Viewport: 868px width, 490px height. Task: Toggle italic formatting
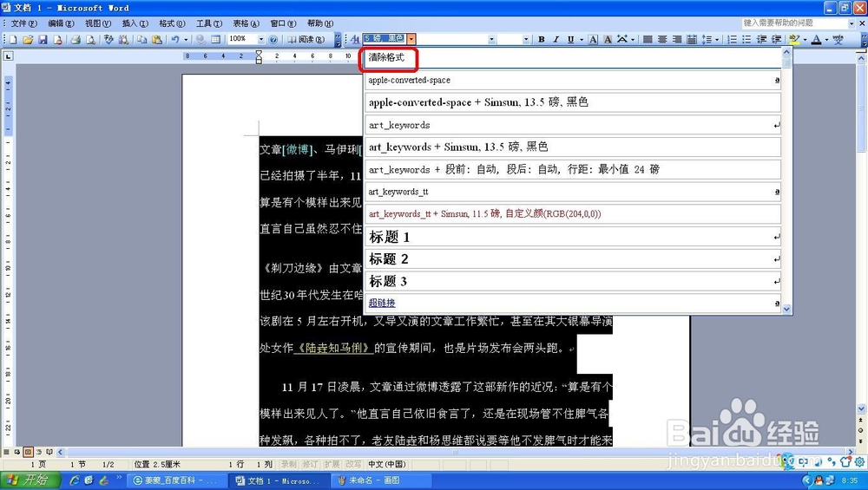click(556, 39)
